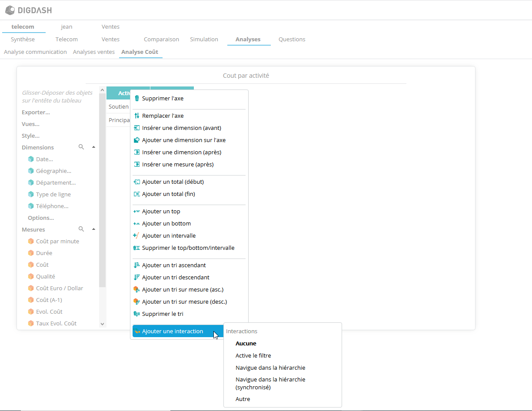The width and height of the screenshot is (532, 411).
Task: Click the Soutien table row cell
Action: tap(119, 106)
